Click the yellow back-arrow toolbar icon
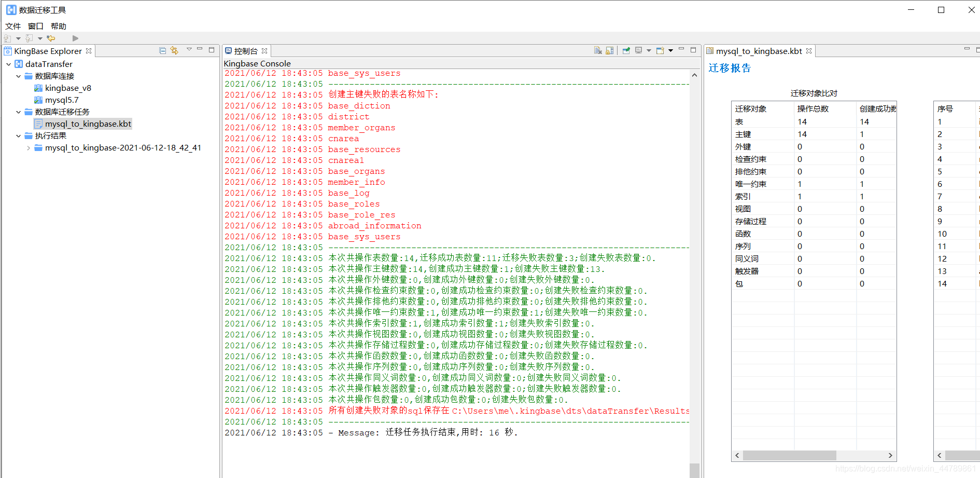 click(x=51, y=38)
